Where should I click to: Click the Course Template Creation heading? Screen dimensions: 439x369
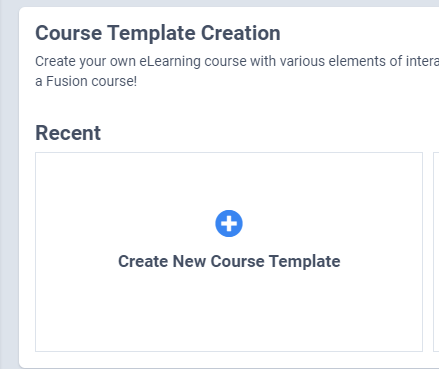[158, 33]
